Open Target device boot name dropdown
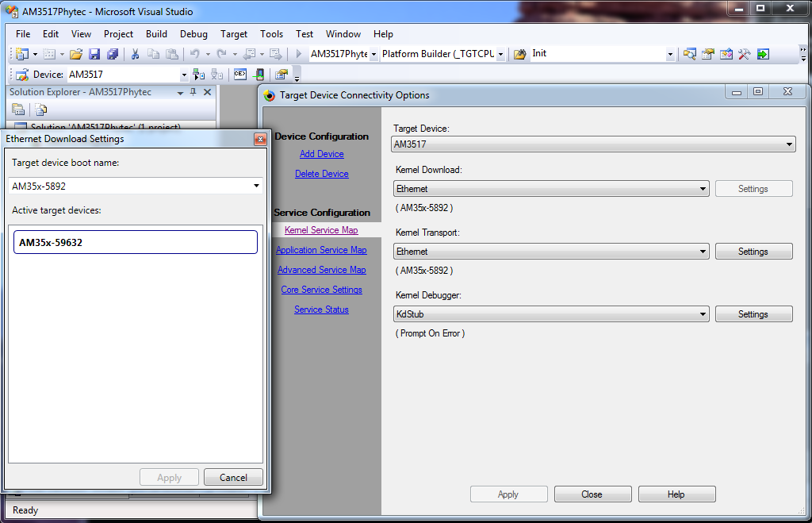 tap(256, 186)
